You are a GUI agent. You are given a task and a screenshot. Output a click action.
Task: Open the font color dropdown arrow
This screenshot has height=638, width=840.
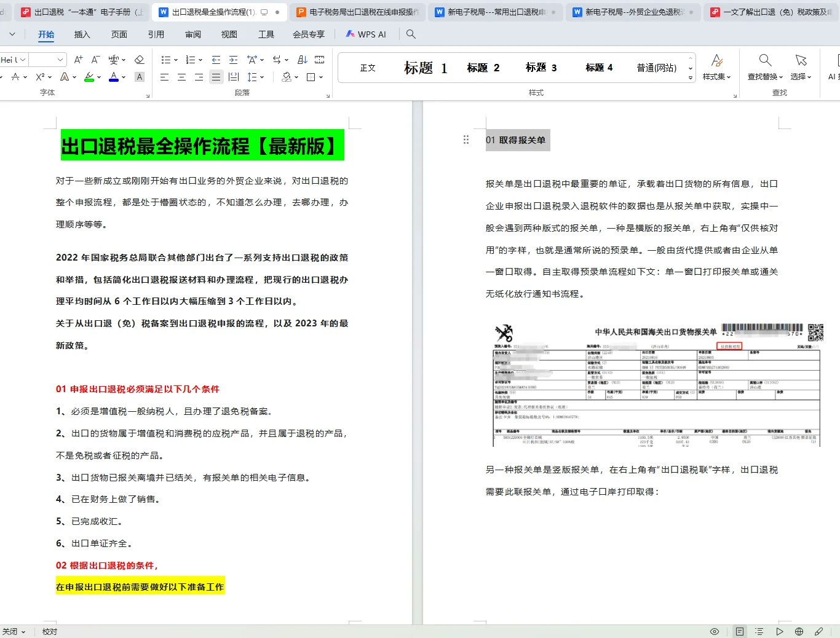123,77
